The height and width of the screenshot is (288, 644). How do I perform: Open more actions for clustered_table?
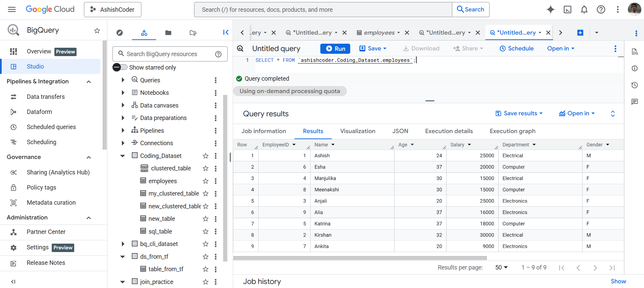point(216,168)
